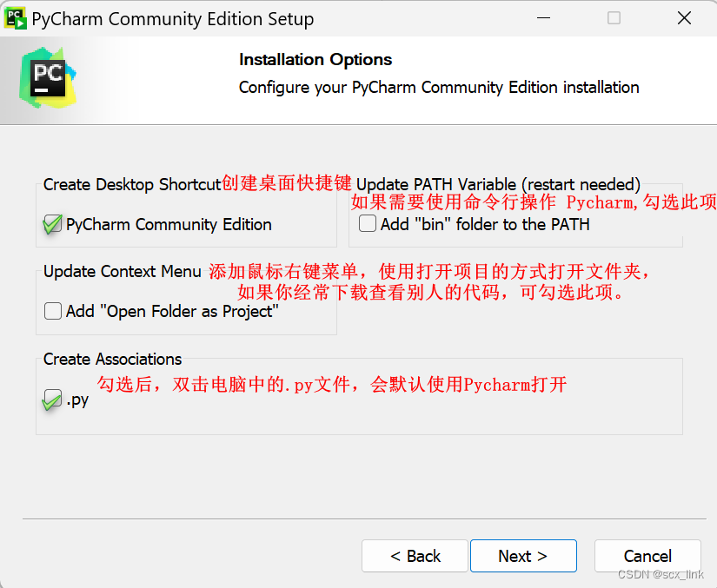Click the large PC logo in the header

pos(48,76)
